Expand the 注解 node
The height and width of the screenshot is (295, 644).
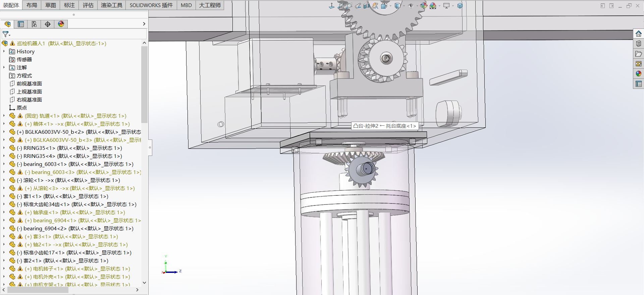point(4,67)
